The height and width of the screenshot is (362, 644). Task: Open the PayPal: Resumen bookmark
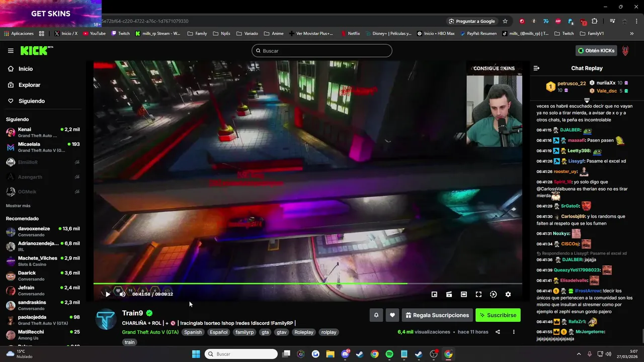point(477,34)
